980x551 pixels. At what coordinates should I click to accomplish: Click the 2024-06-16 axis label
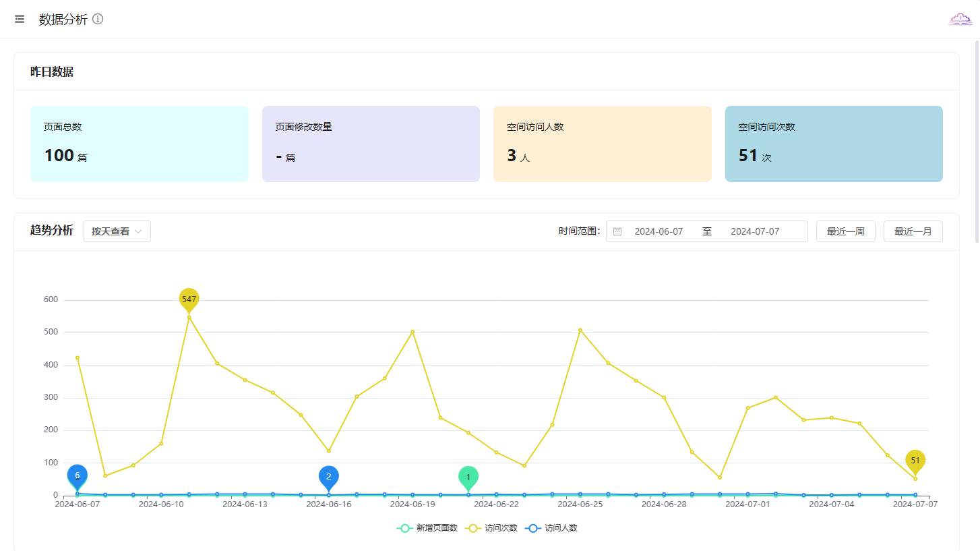coord(329,504)
